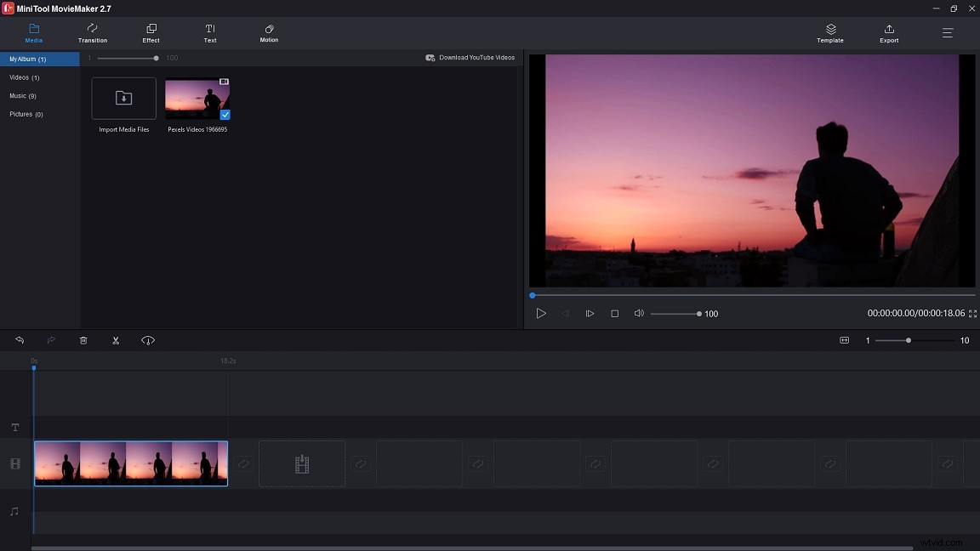Viewport: 980px width, 551px height.
Task: Select the Pexels Videos 1966695 thumbnail
Action: [x=197, y=98]
